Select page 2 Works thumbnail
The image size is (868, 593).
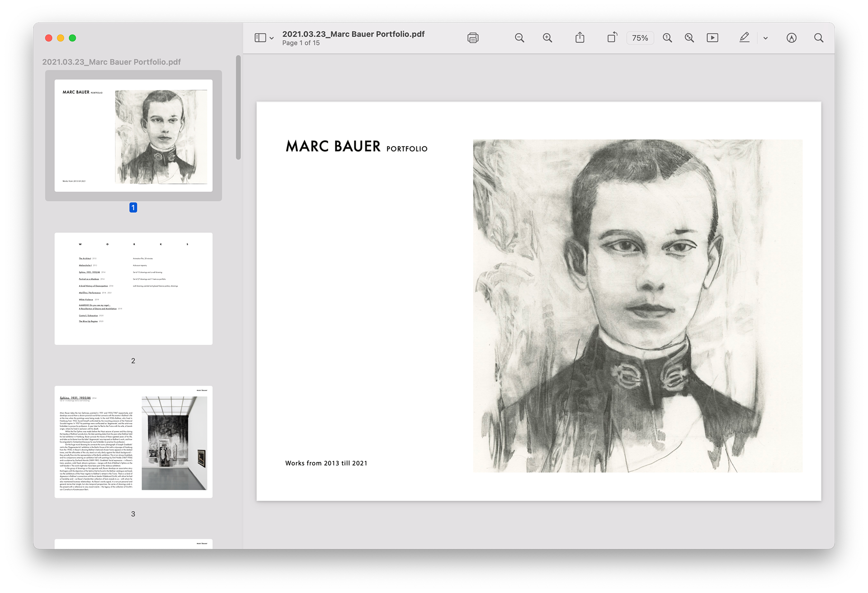click(x=133, y=289)
